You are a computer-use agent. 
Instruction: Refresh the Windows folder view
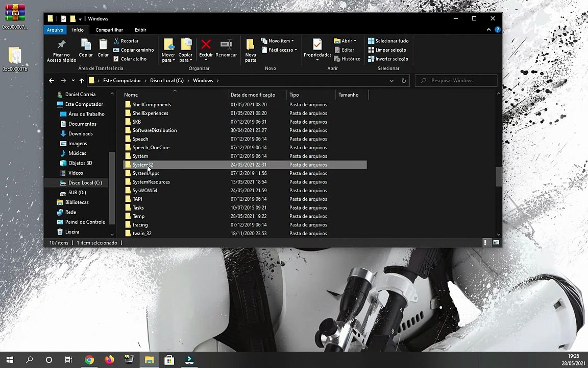tap(404, 80)
